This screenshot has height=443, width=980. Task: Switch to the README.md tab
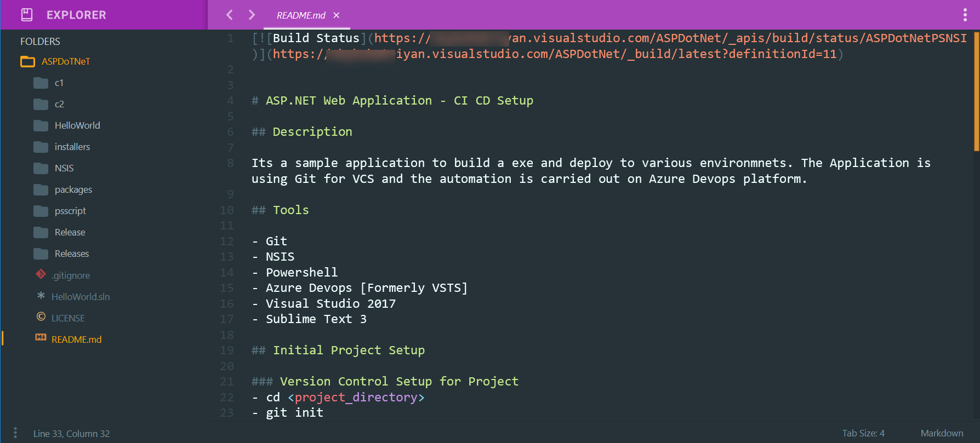[x=301, y=15]
